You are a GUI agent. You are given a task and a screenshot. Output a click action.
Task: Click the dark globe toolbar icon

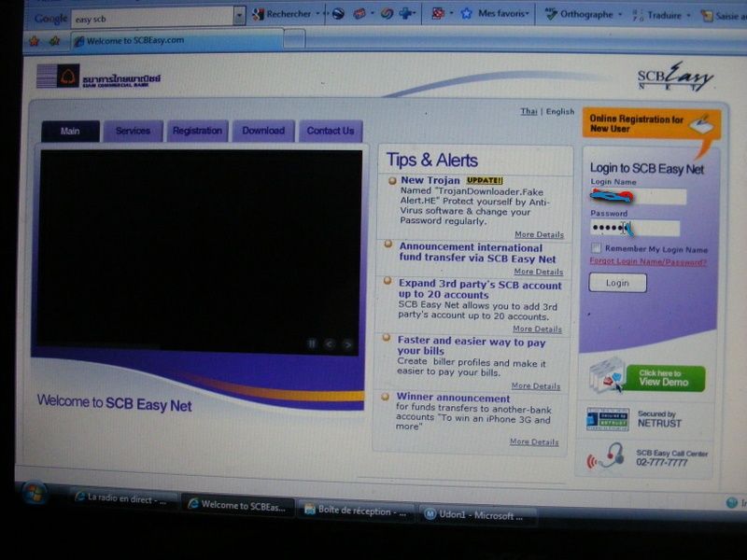coord(338,14)
